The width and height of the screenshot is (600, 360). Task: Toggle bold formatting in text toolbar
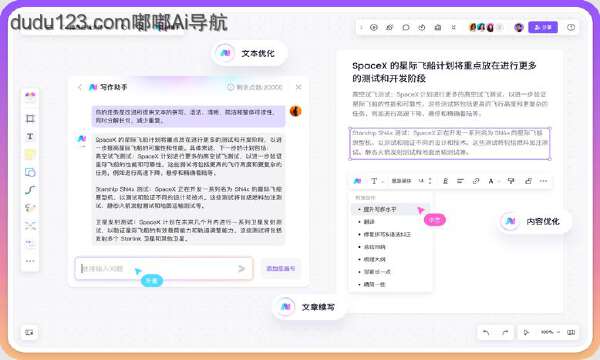click(445, 181)
